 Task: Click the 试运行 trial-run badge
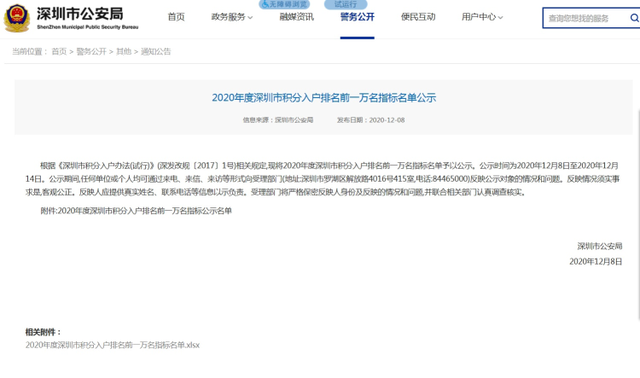(346, 4)
